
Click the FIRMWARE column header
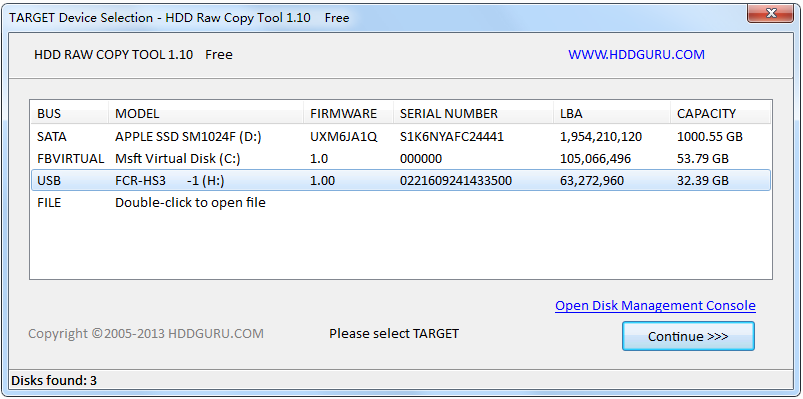pyautogui.click(x=349, y=113)
